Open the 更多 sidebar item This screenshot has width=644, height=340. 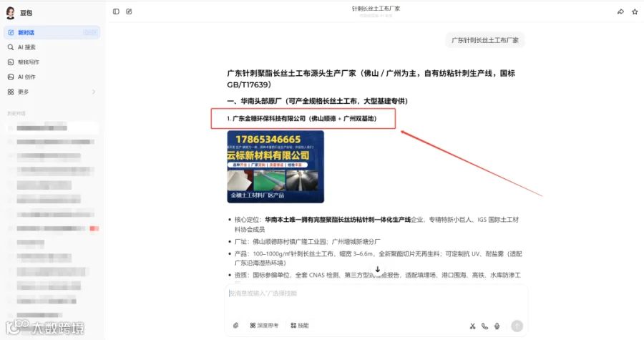coord(52,92)
